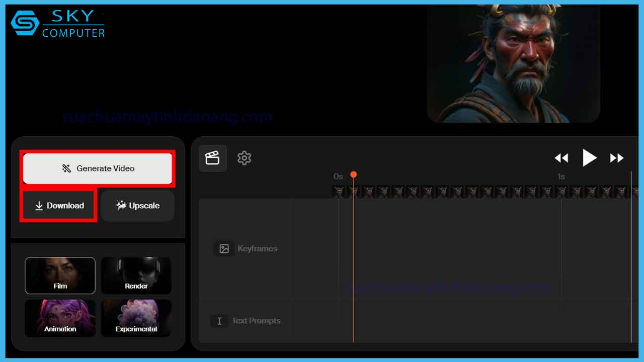644x362 pixels.
Task: Click the Text Prompts cursor icon
Action: point(219,321)
